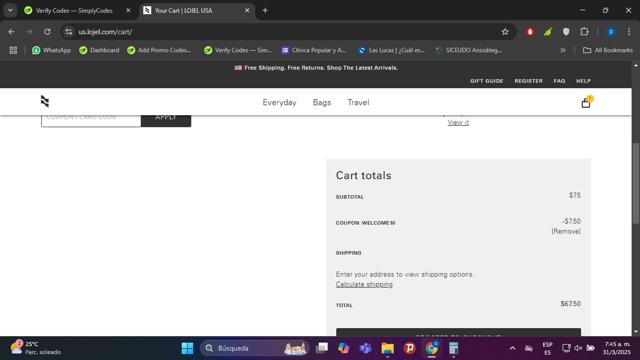Open the Travel menu

(x=358, y=102)
